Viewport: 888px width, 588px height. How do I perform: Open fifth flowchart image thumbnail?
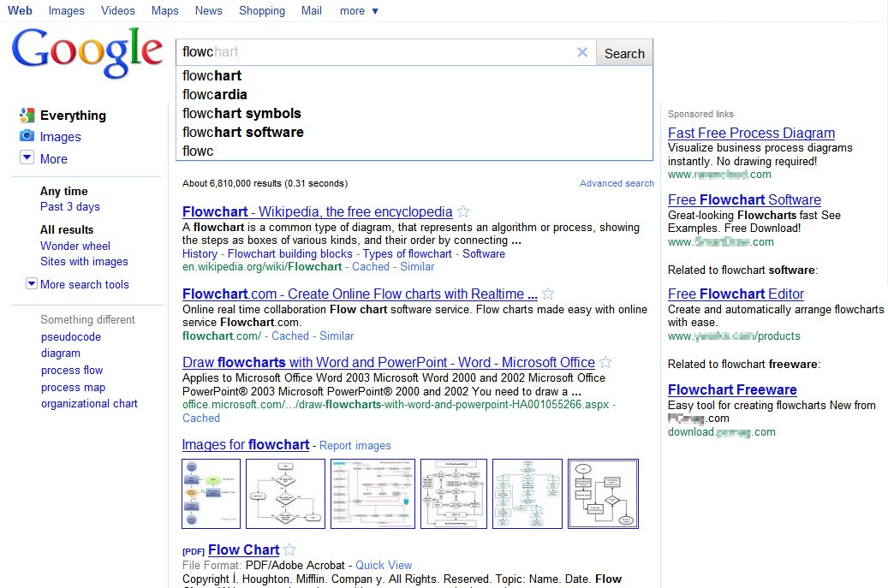click(x=527, y=494)
